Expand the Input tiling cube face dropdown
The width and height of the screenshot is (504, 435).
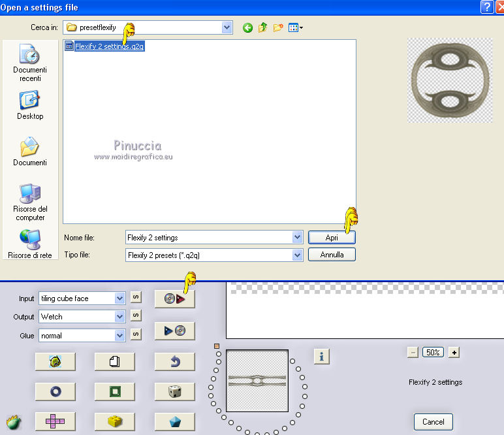click(x=119, y=298)
